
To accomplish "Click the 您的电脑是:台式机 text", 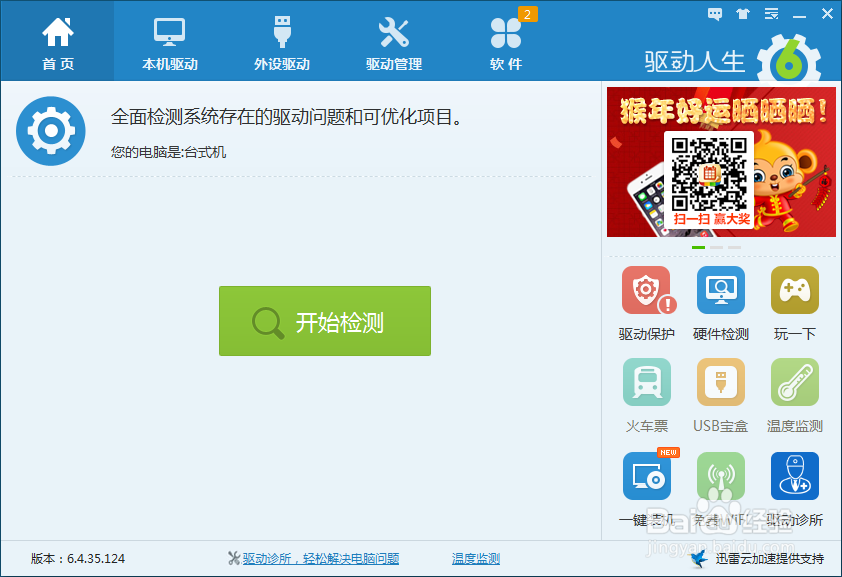I will coord(168,152).
